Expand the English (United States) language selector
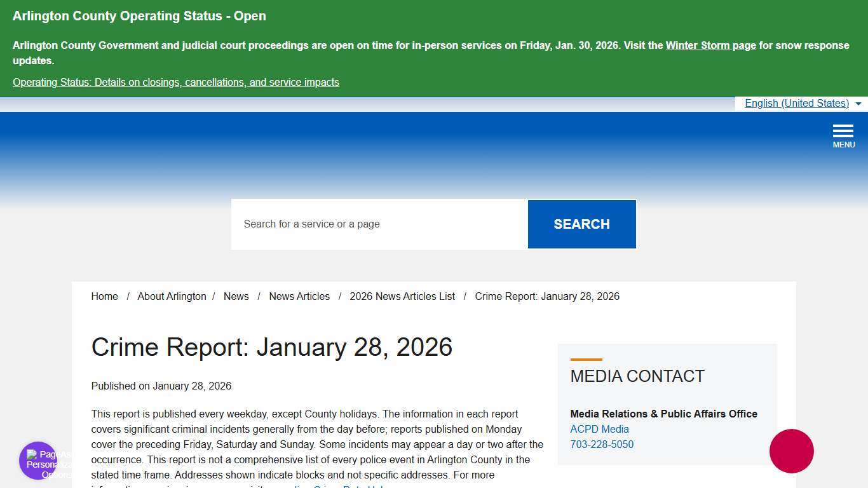 (797, 103)
